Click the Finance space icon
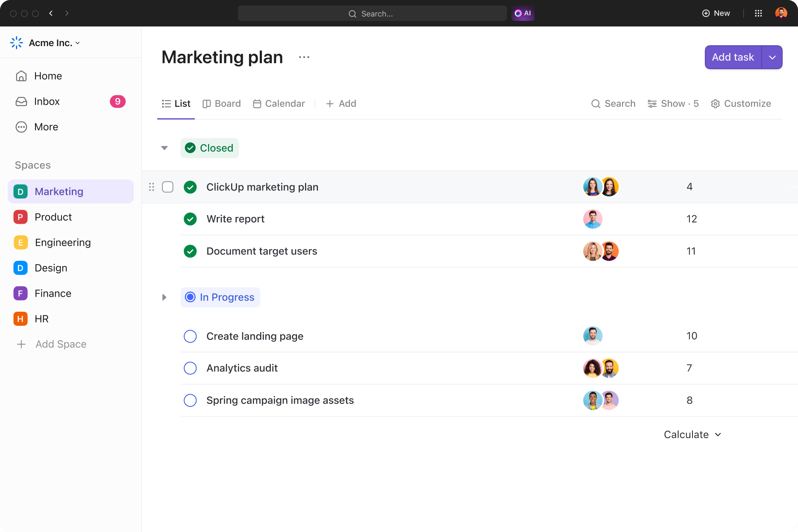Viewport: 798px width, 532px height. click(x=20, y=293)
